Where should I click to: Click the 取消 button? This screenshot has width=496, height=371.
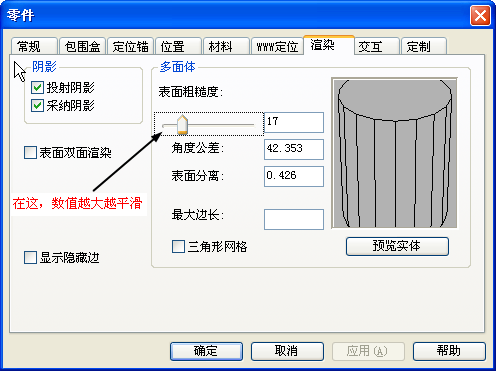[287, 351]
